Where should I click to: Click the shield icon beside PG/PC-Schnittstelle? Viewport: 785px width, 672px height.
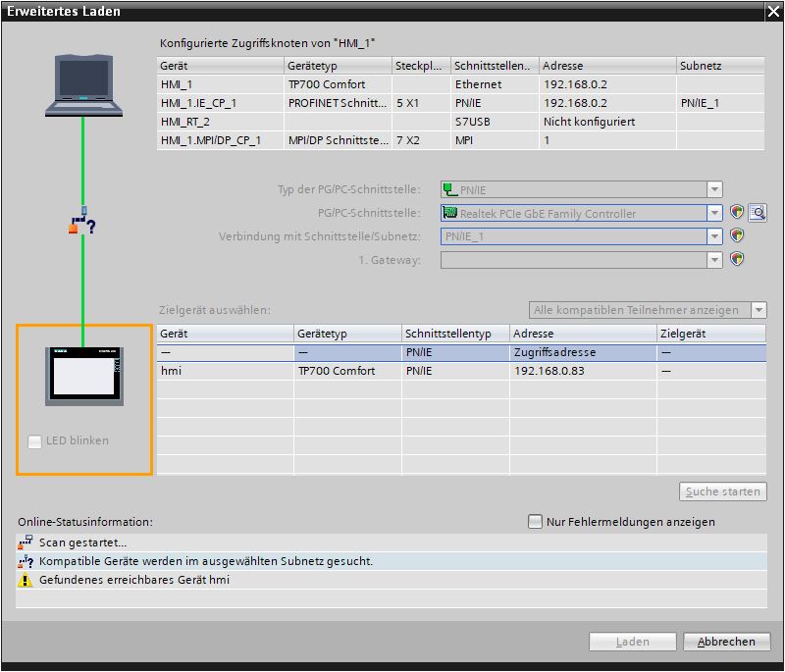737,213
